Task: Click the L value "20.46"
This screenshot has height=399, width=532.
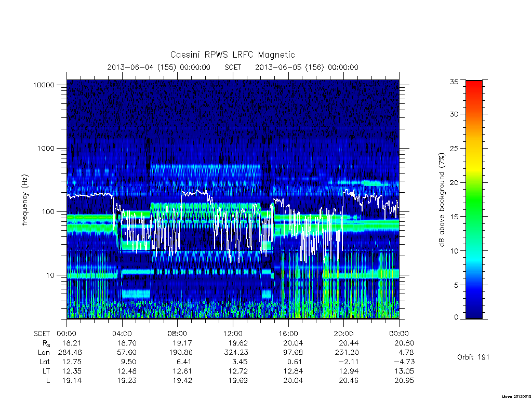Action: click(349, 381)
